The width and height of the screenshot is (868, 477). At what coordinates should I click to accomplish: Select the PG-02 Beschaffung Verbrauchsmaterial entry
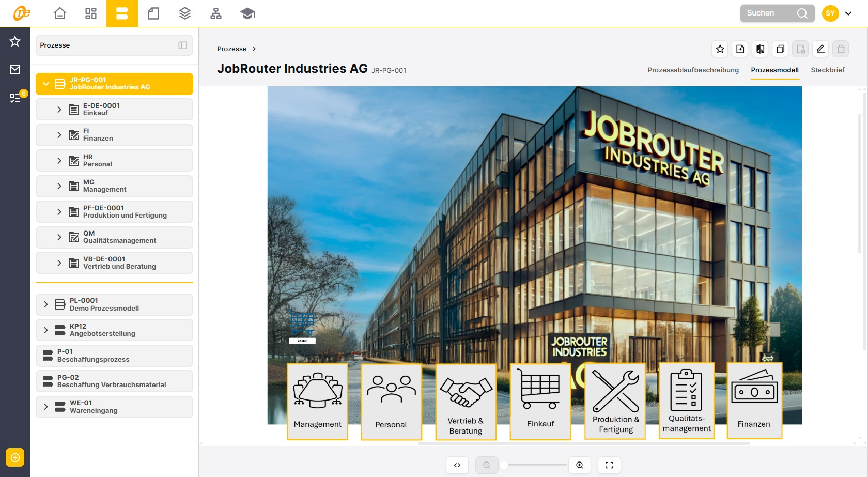coord(114,381)
